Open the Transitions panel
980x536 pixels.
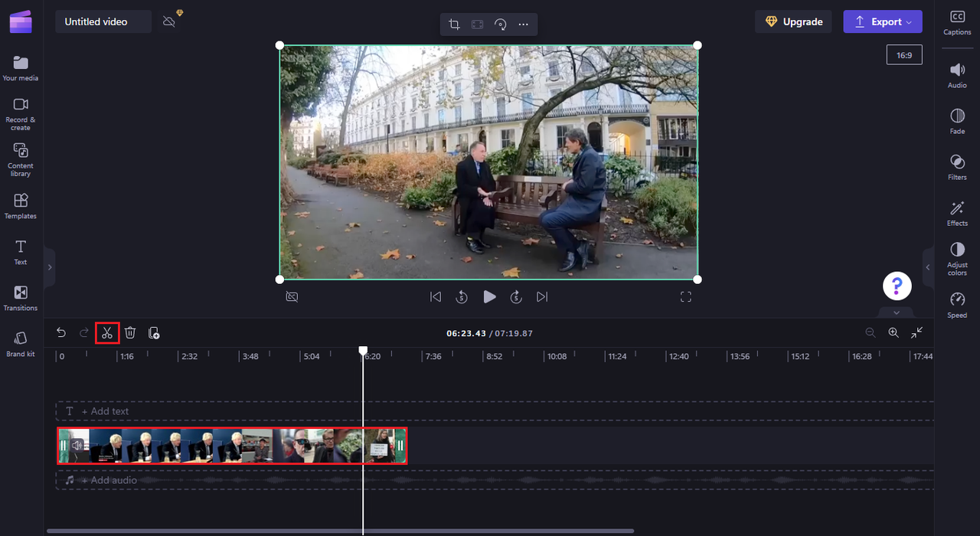[21, 298]
